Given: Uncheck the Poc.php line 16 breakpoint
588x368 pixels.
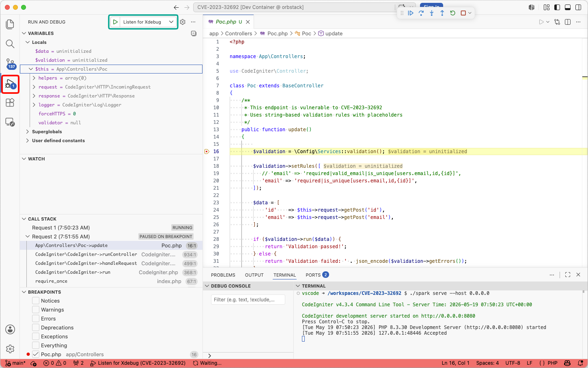Looking at the screenshot, I should point(36,354).
